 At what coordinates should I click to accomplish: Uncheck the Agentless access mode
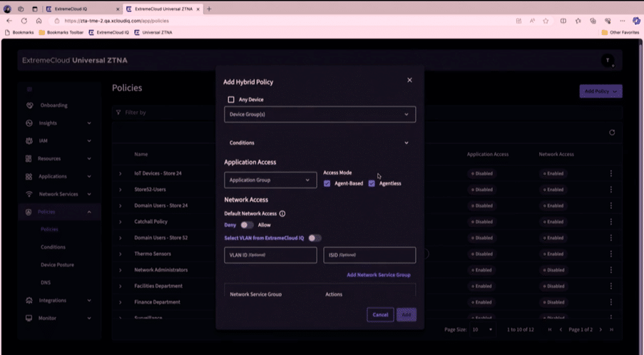372,183
